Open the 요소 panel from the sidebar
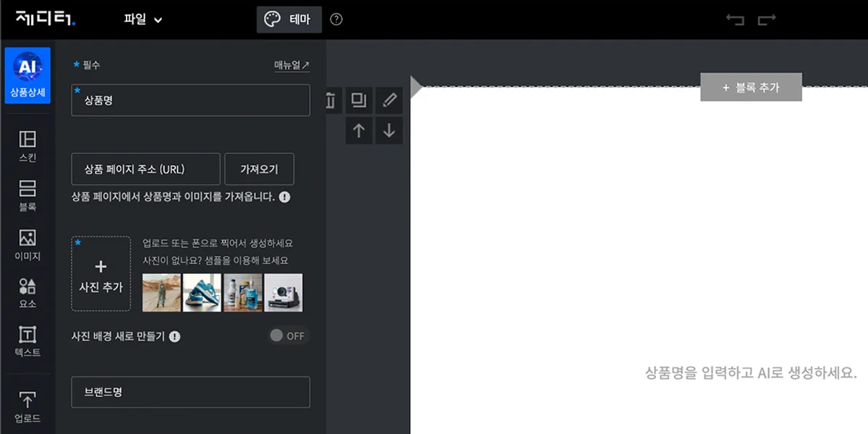 point(28,290)
